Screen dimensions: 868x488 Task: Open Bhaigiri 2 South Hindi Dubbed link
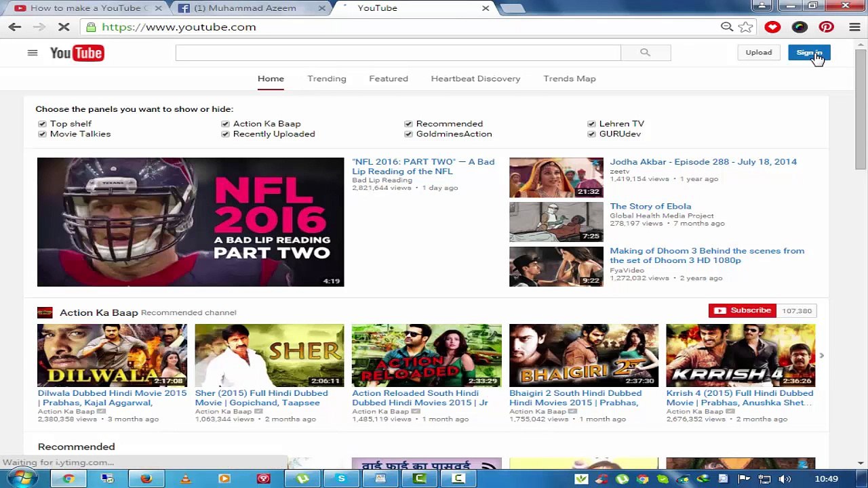click(x=575, y=398)
